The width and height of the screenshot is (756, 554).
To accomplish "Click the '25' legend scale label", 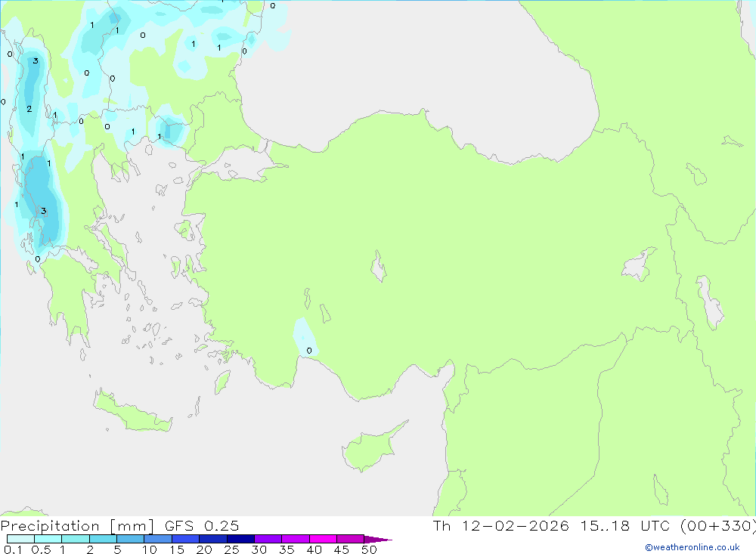I will (232, 549).
